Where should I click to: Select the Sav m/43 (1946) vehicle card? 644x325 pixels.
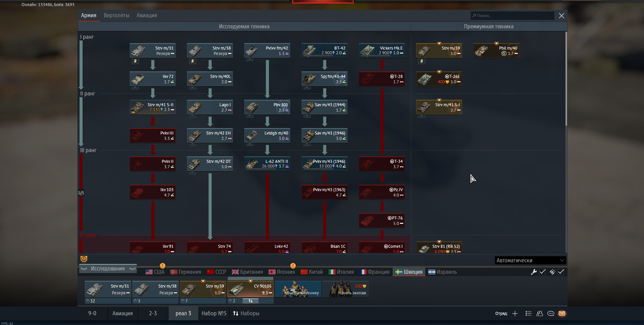pos(325,136)
